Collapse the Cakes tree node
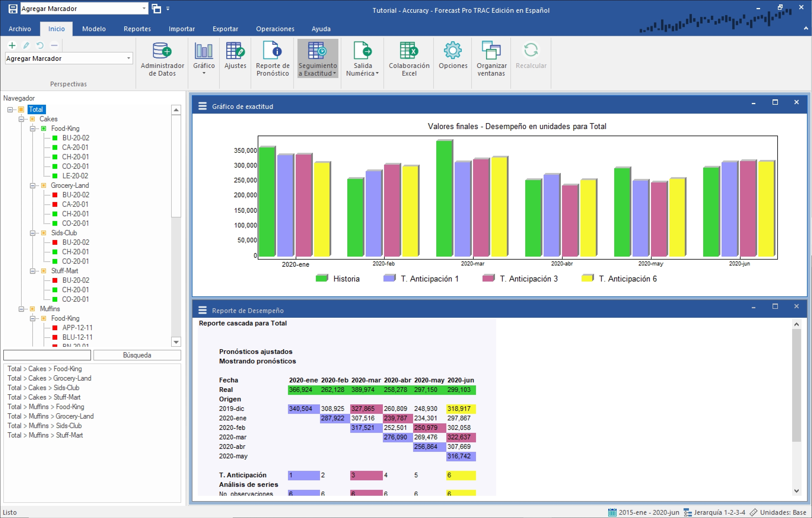 [21, 119]
